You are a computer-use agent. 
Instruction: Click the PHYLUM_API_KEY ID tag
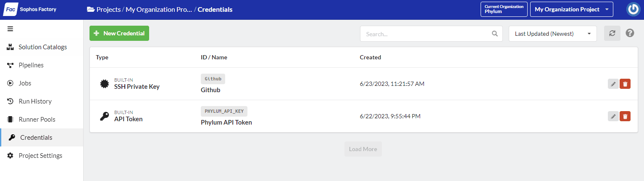coord(224,111)
